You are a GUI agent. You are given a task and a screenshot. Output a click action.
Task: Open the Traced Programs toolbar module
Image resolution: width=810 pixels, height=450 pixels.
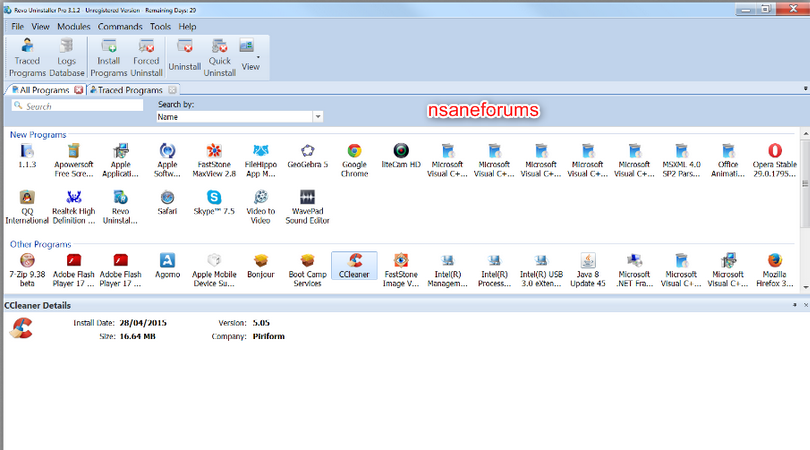coord(27,57)
